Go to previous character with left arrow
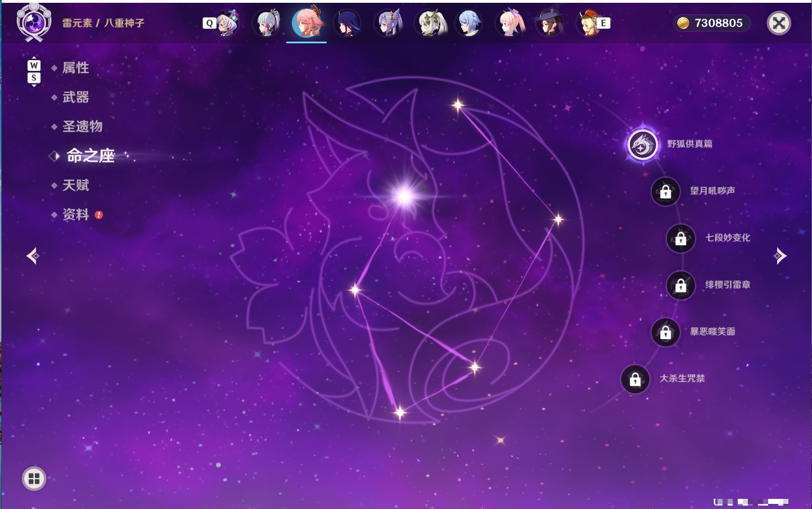Screen dimensions: 812x509 33,256
